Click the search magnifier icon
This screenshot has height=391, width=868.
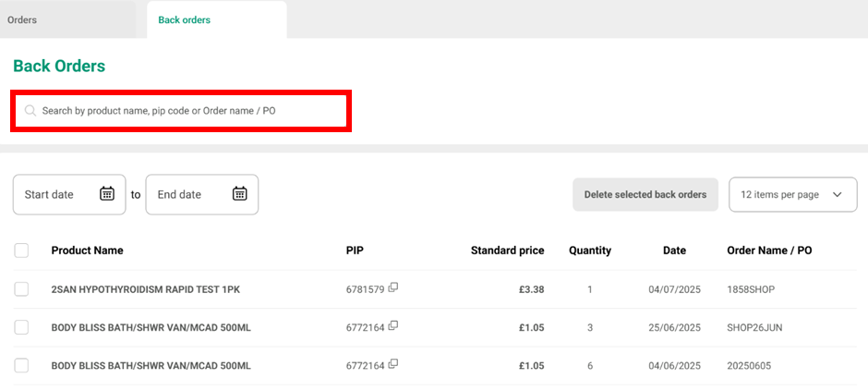point(30,111)
